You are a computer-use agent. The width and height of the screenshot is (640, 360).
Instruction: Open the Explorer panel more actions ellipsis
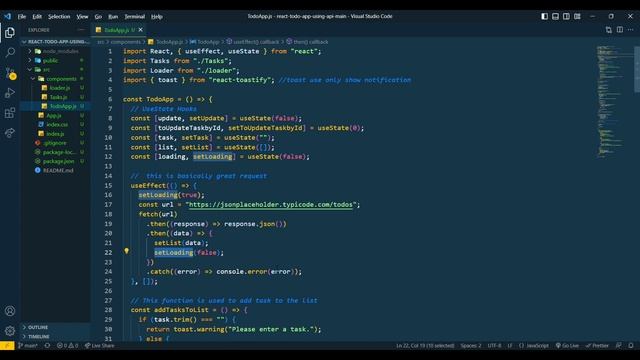pos(81,30)
